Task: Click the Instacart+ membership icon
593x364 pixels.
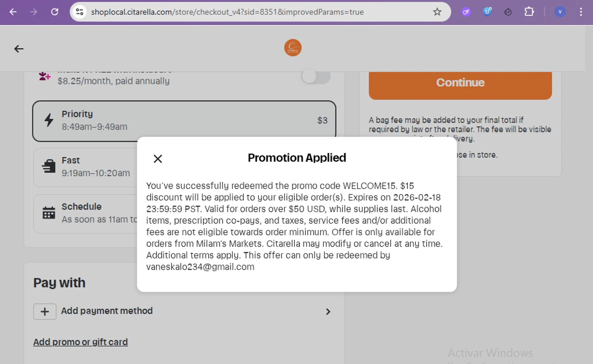Action: point(45,76)
